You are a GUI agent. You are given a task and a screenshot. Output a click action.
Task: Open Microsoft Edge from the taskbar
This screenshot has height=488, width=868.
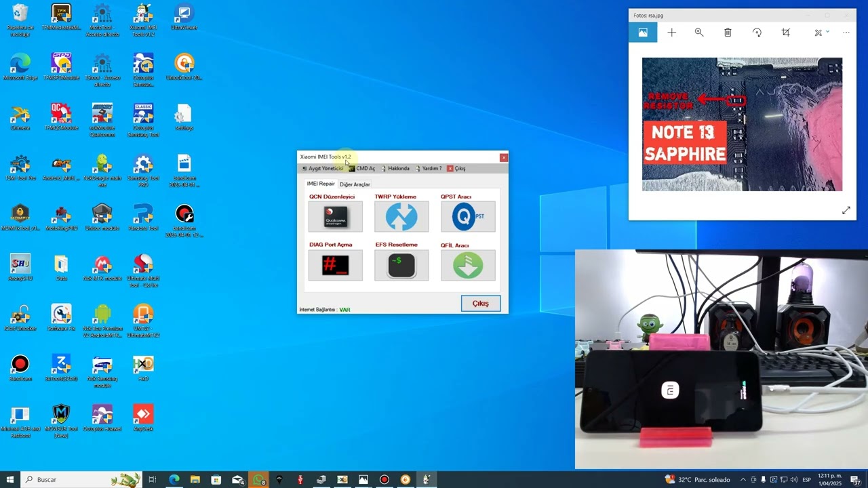[x=174, y=479]
